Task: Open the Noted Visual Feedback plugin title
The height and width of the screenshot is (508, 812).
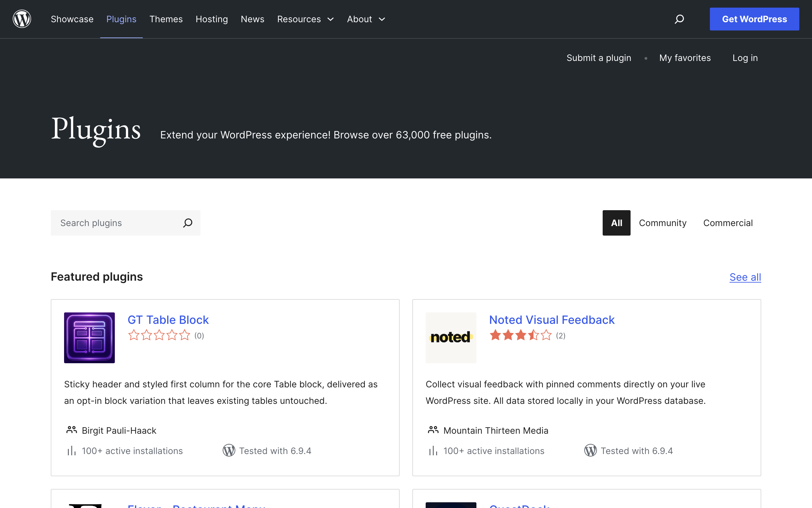Action: (x=552, y=319)
